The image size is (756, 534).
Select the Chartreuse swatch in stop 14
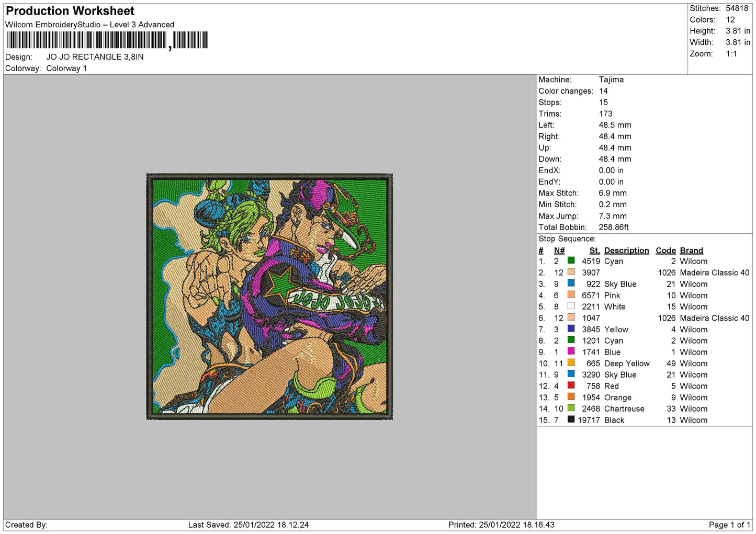coord(571,408)
